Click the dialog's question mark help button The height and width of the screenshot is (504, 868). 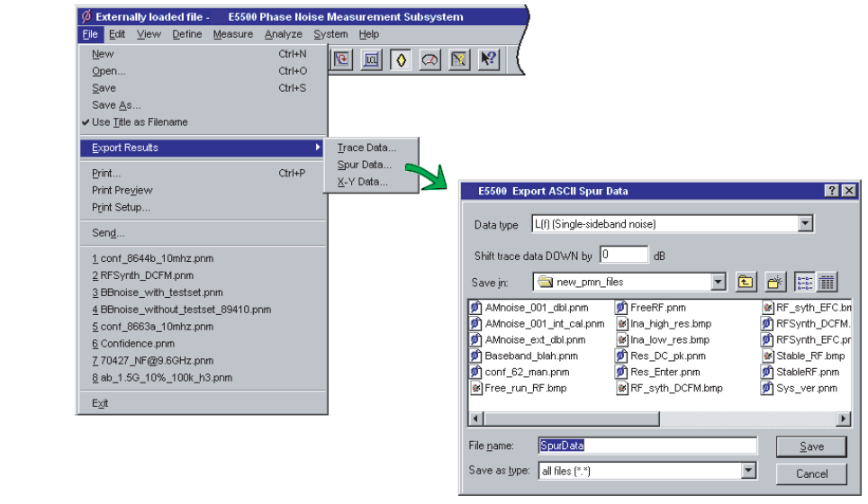[x=831, y=191]
